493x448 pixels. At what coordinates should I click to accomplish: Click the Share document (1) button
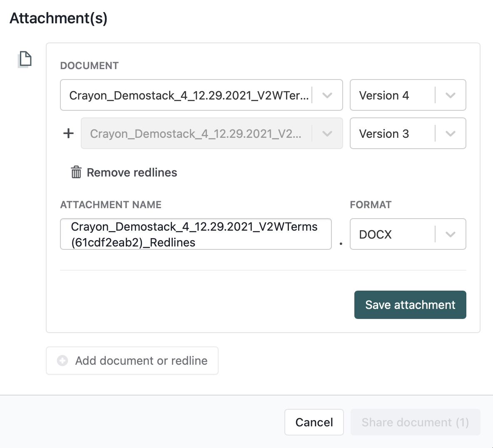(415, 422)
